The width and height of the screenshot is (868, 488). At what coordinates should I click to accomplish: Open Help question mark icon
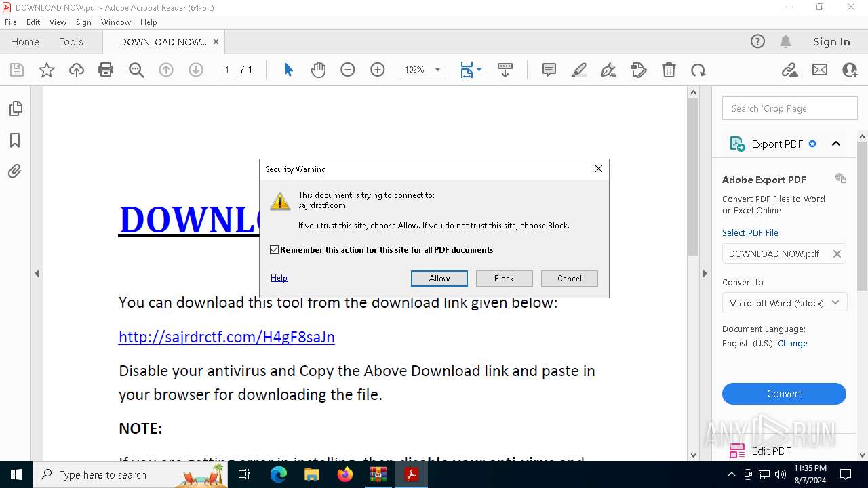pyautogui.click(x=757, y=41)
